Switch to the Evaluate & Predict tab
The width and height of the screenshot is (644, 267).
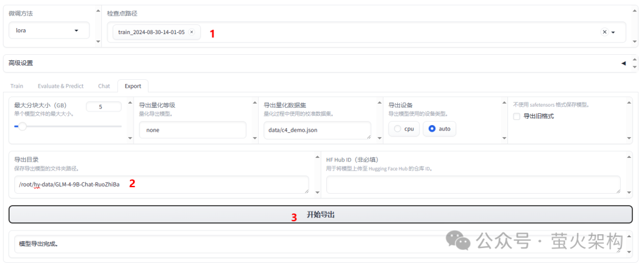point(60,86)
